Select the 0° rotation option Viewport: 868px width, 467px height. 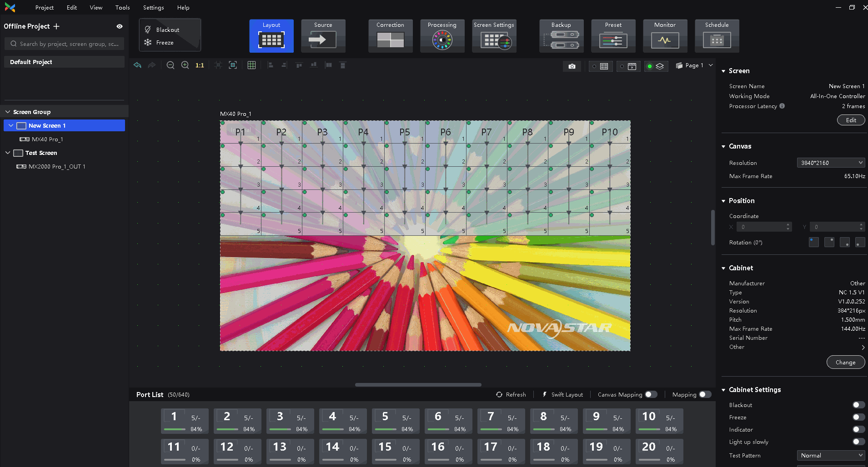814,242
